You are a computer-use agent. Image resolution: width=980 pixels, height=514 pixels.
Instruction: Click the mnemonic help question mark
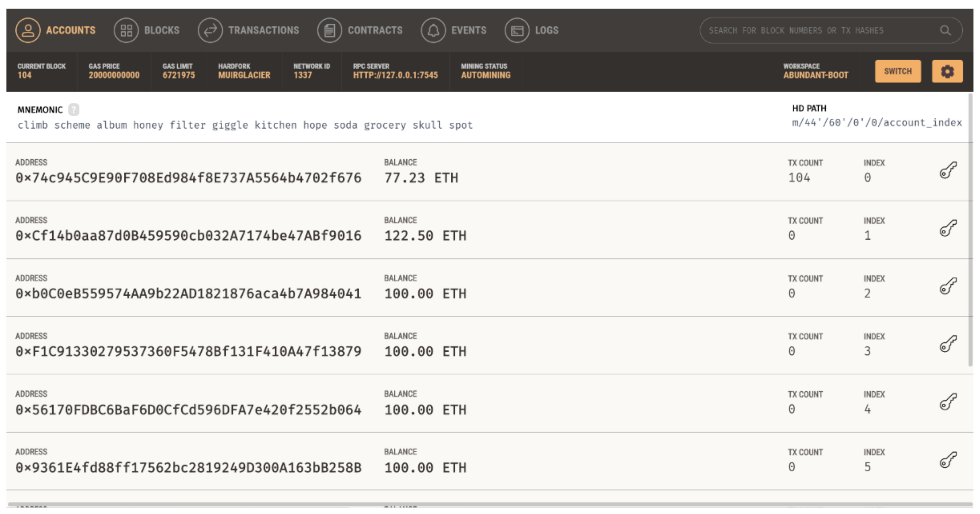coord(74,110)
